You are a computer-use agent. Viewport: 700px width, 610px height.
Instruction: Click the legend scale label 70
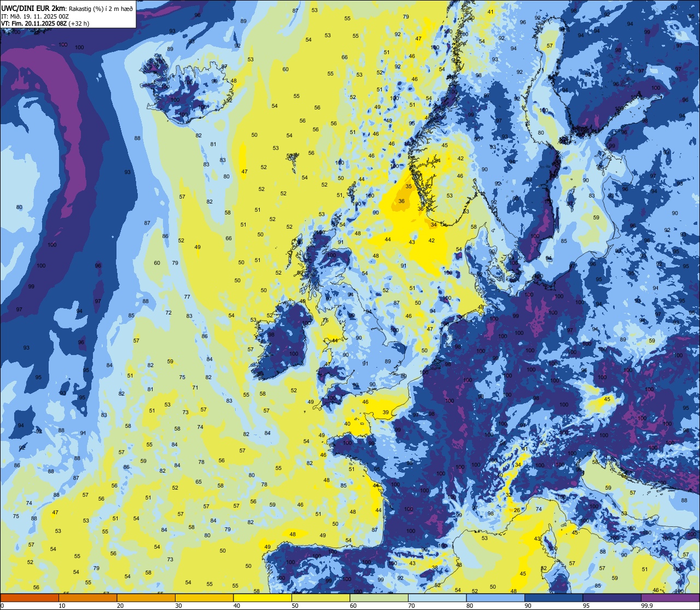(x=411, y=606)
